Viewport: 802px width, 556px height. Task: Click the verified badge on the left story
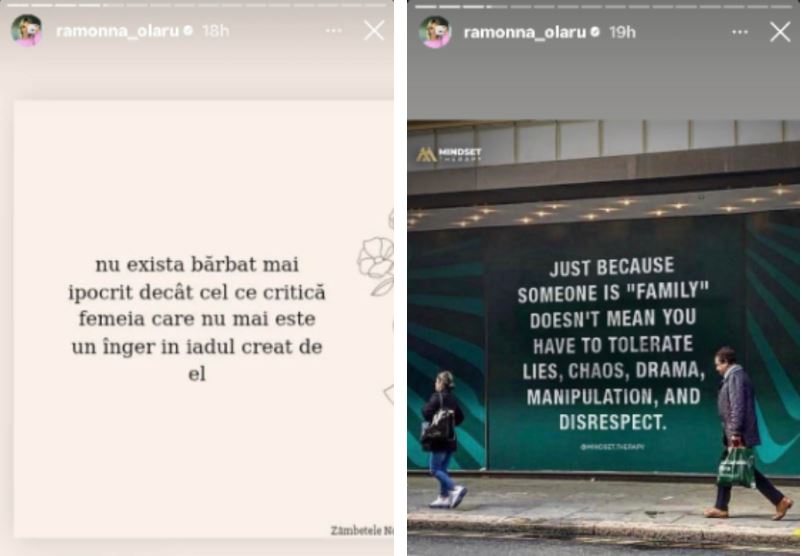tap(188, 31)
